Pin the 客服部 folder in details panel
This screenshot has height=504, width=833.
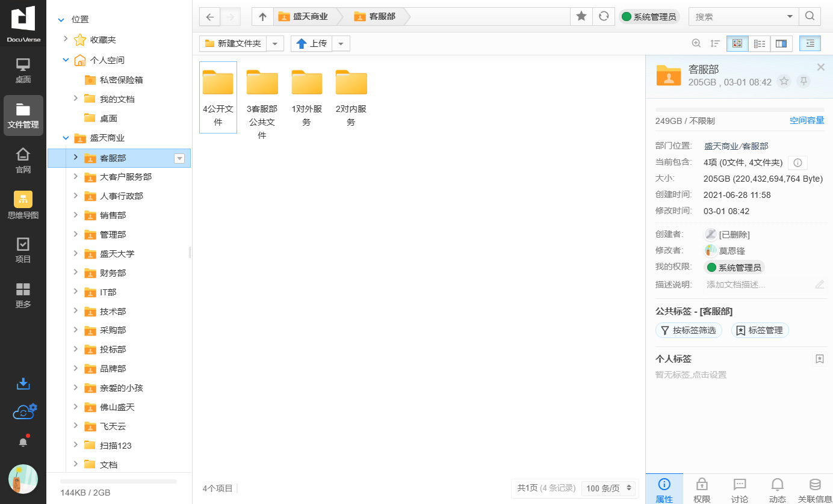click(803, 81)
